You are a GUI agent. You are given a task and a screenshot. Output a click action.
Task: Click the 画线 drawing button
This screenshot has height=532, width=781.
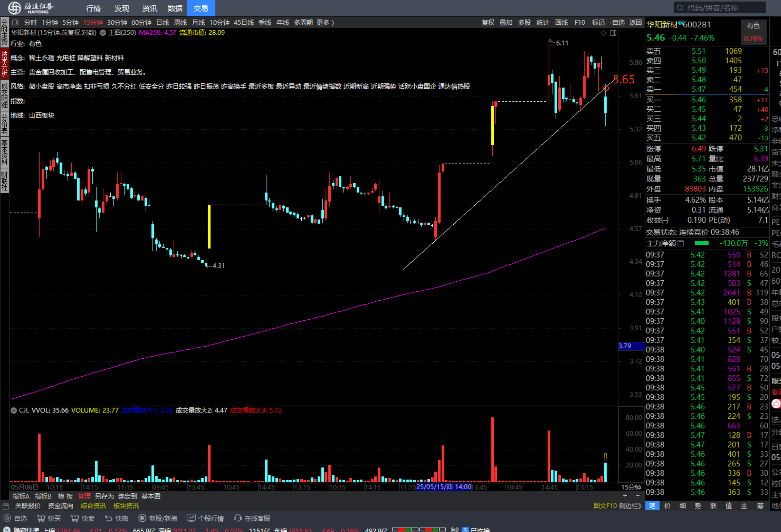point(561,23)
